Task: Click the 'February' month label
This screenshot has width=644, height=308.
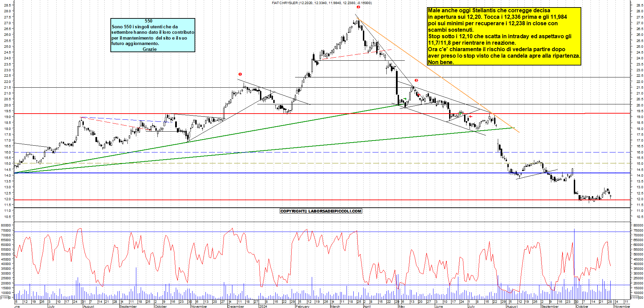Action: click(303, 306)
